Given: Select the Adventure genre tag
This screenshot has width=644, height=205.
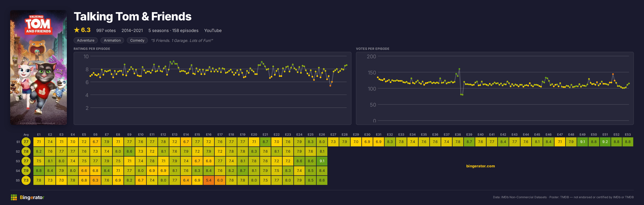Looking at the screenshot, I should [x=86, y=40].
